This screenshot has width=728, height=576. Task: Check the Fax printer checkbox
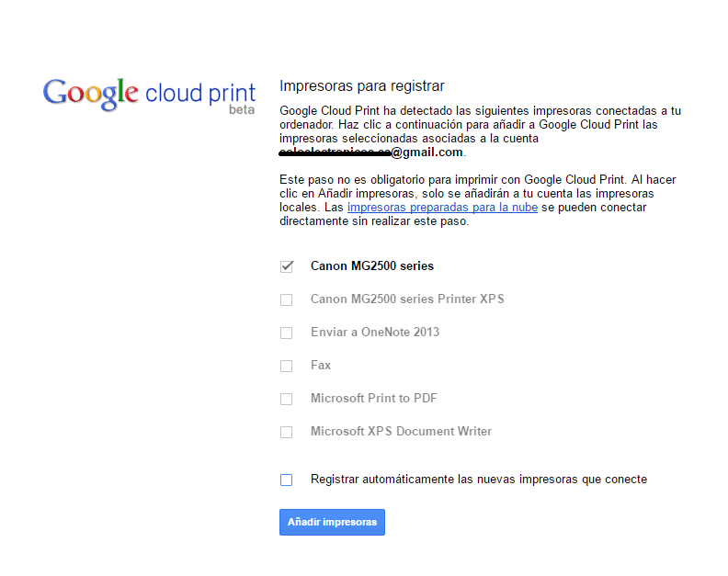(x=287, y=366)
